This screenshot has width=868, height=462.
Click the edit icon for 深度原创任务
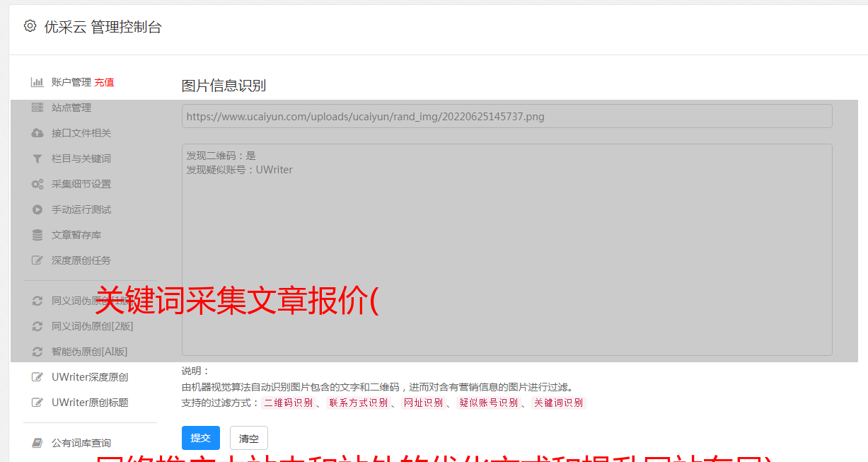(x=37, y=260)
